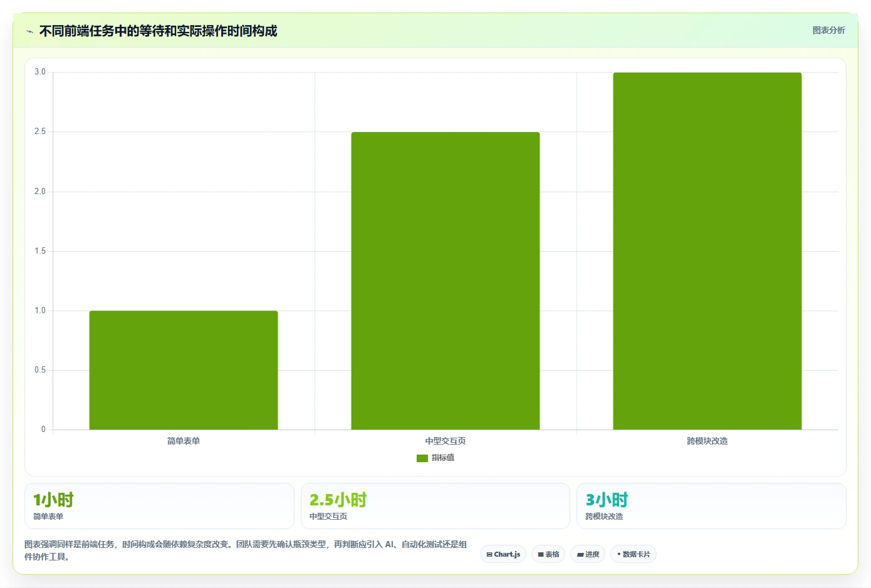Click the 中型交互页 x-axis label
Screen dimensions: 871x588
446,441
